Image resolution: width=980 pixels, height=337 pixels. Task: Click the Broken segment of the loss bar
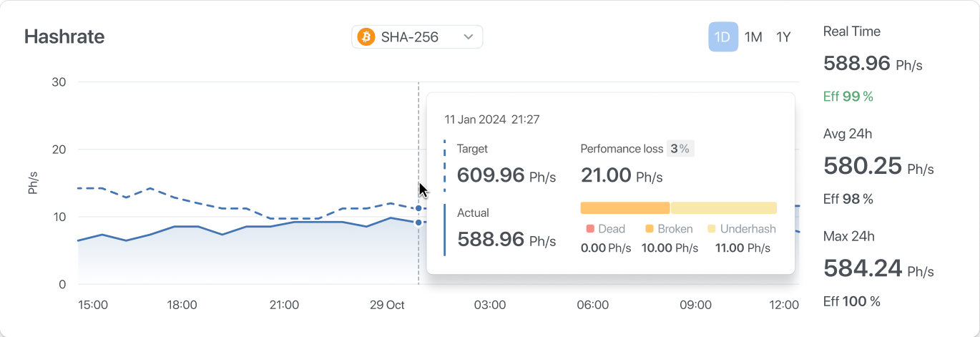(624, 208)
